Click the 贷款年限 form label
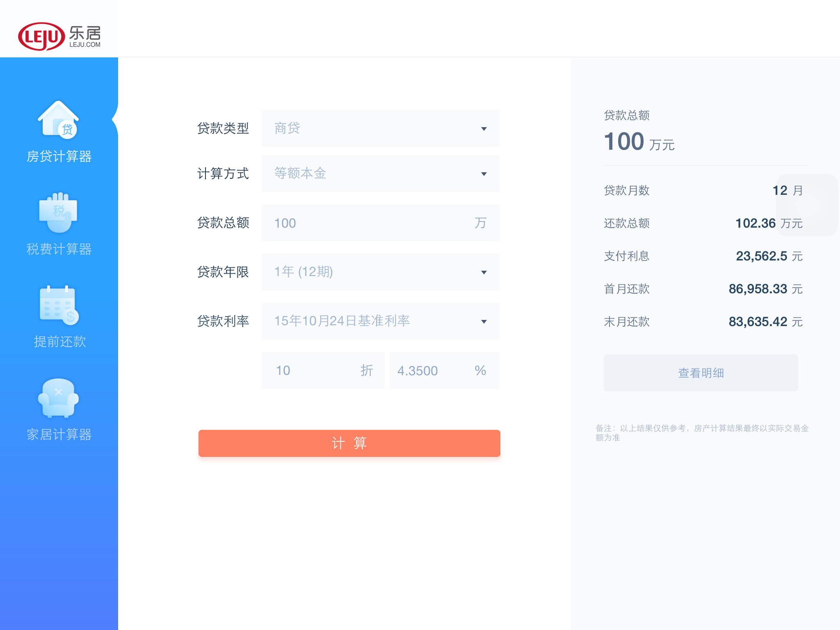The image size is (840, 630). coord(223,272)
